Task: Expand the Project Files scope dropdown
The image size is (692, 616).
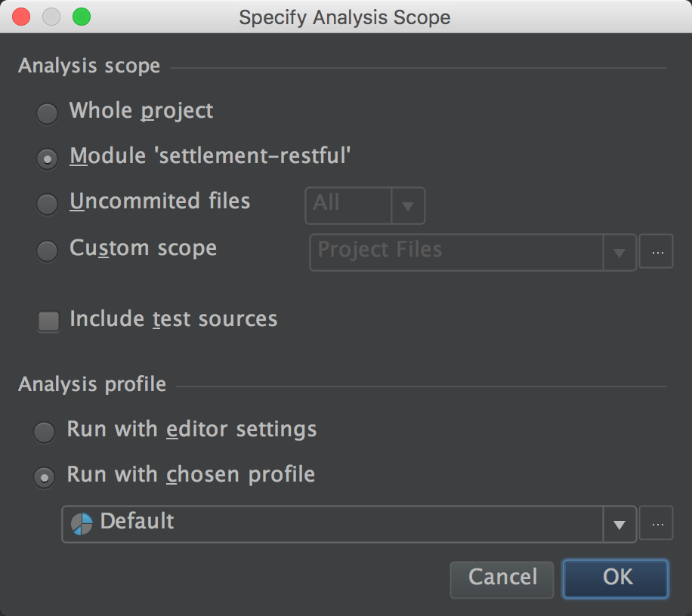Action: (x=619, y=252)
